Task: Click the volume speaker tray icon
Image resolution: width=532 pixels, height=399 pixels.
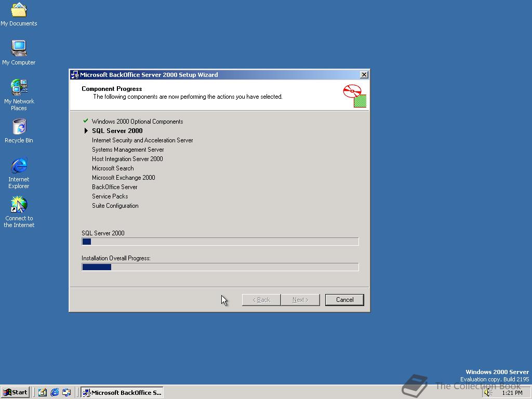Action: click(x=488, y=393)
